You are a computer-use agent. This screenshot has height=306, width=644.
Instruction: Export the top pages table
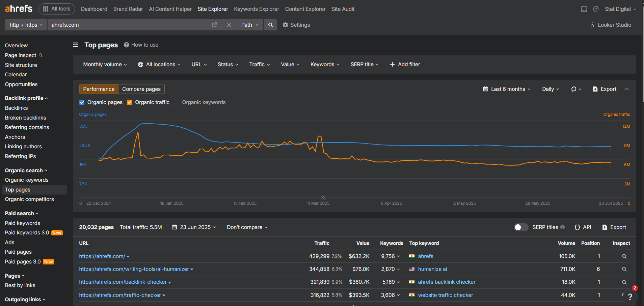(x=614, y=227)
